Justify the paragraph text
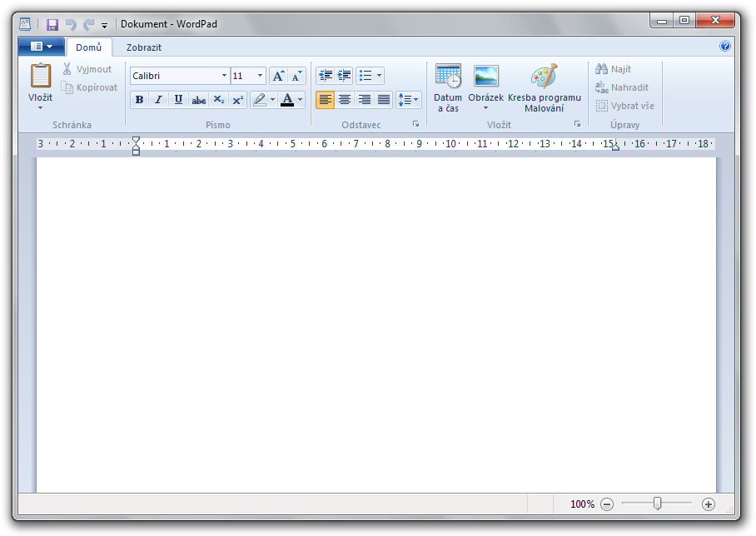Image resolution: width=756 pixels, height=536 pixels. (x=384, y=100)
